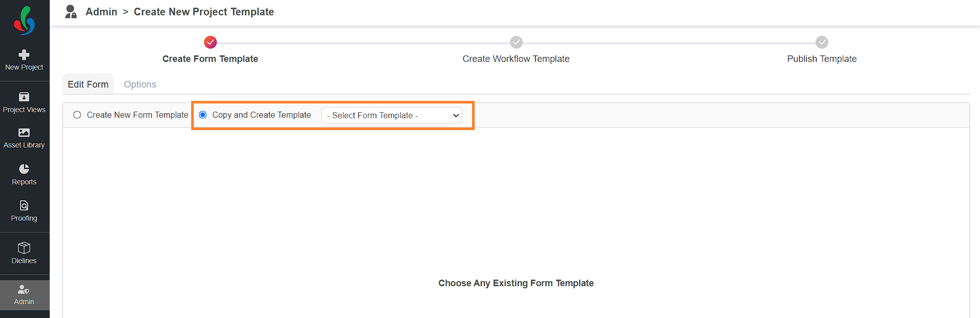Open the Asset Library icon
980x318 pixels.
point(24,133)
